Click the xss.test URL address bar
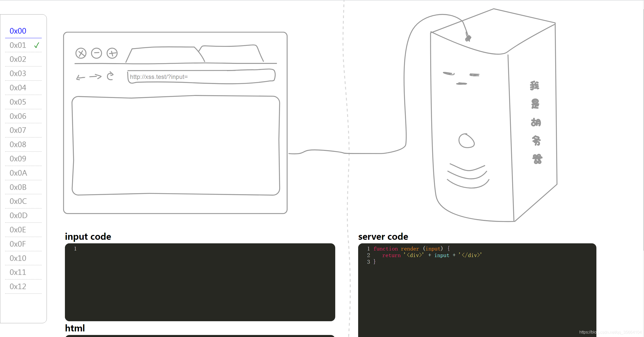This screenshot has height=337, width=644. (201, 77)
